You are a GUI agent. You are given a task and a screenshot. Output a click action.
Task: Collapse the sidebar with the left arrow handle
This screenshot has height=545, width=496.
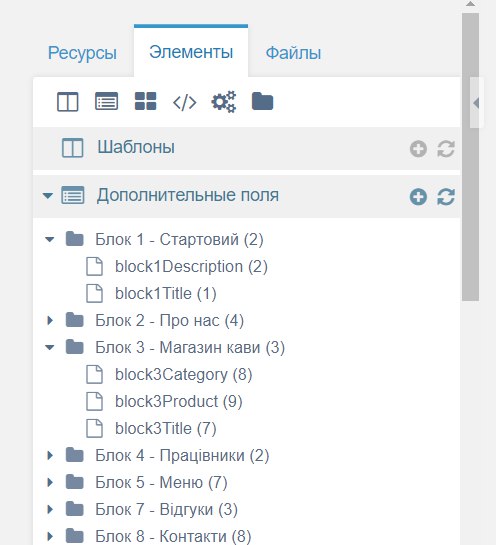click(477, 103)
